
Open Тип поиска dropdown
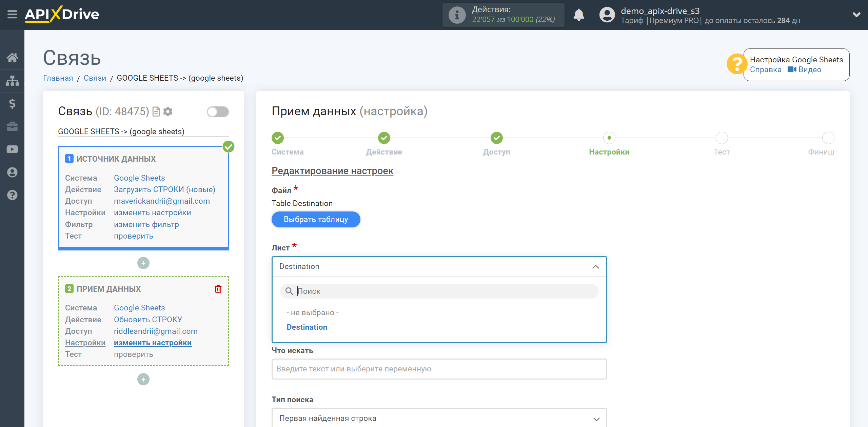click(439, 418)
